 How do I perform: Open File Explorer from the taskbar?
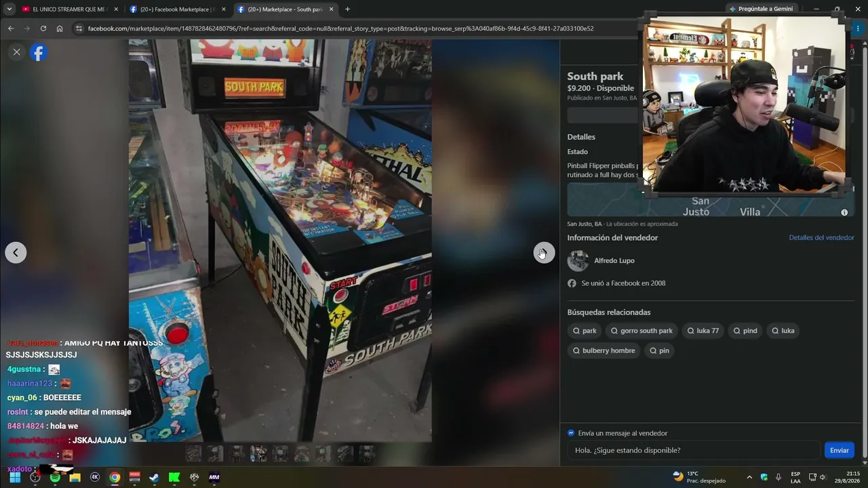[x=75, y=477]
